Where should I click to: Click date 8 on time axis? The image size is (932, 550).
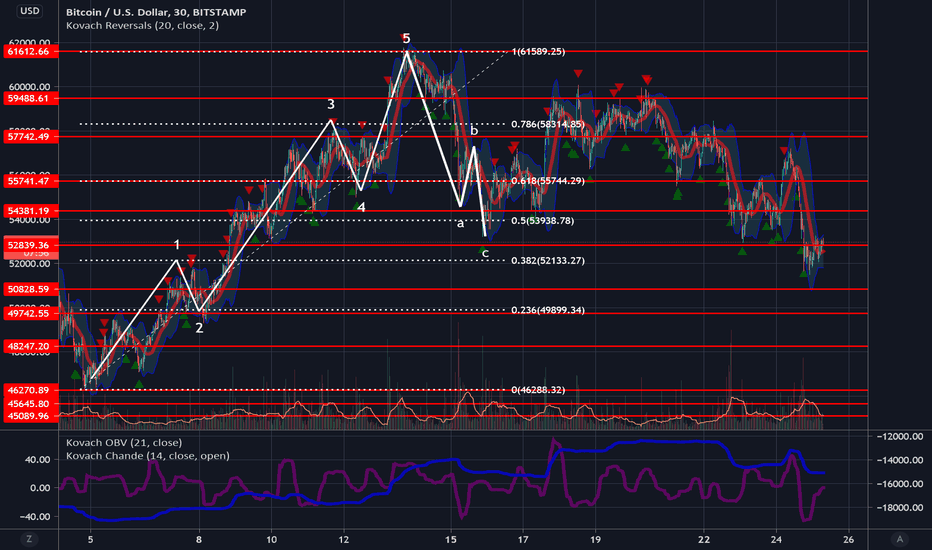199,540
